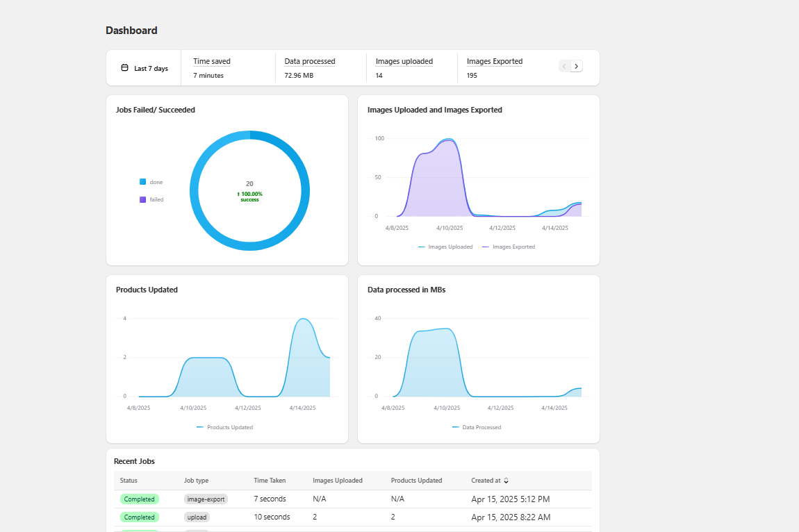Click the underlined Images Exported label
799x532 pixels.
pyautogui.click(x=494, y=61)
